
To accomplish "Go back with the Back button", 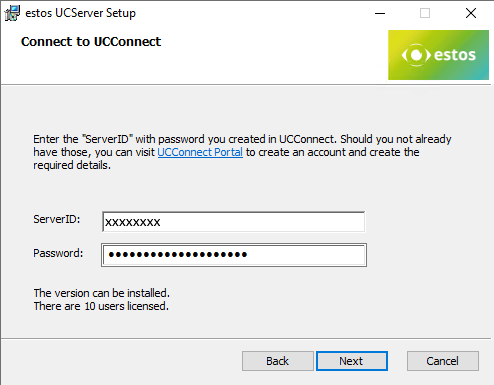I will pyautogui.click(x=278, y=361).
